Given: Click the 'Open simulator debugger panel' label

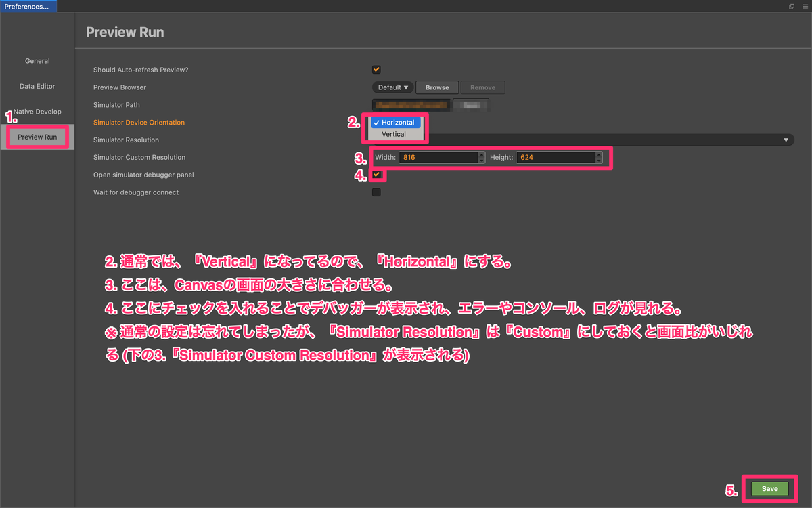Looking at the screenshot, I should (143, 175).
